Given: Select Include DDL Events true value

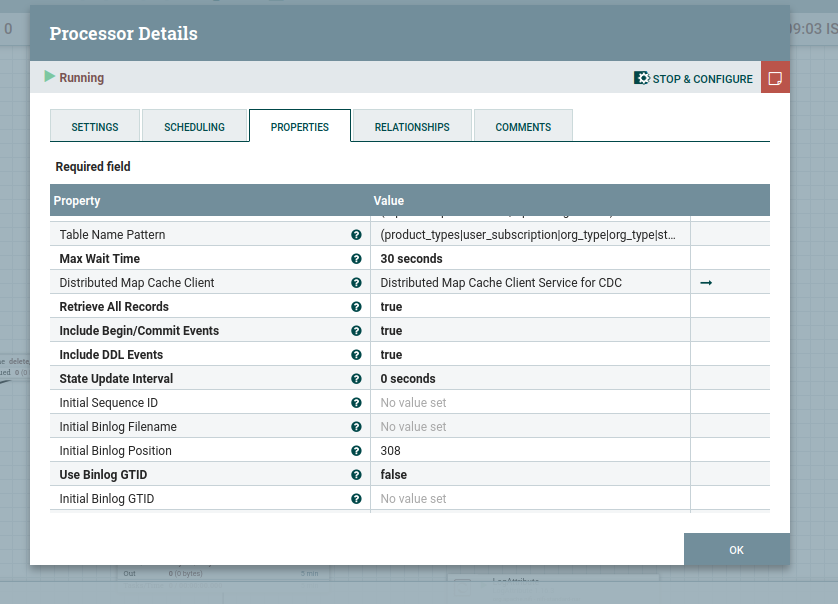Looking at the screenshot, I should click(x=391, y=355).
